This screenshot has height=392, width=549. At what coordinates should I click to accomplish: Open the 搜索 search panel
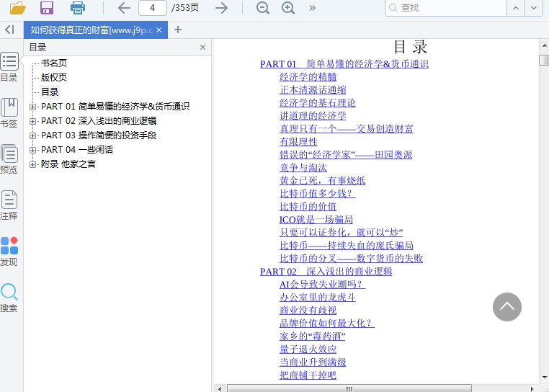tap(9, 298)
